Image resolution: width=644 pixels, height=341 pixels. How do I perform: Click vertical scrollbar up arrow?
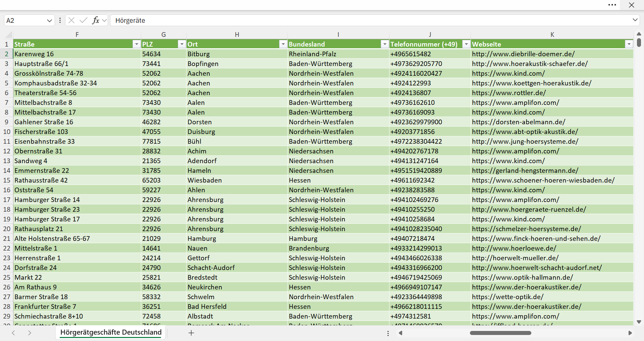click(639, 34)
